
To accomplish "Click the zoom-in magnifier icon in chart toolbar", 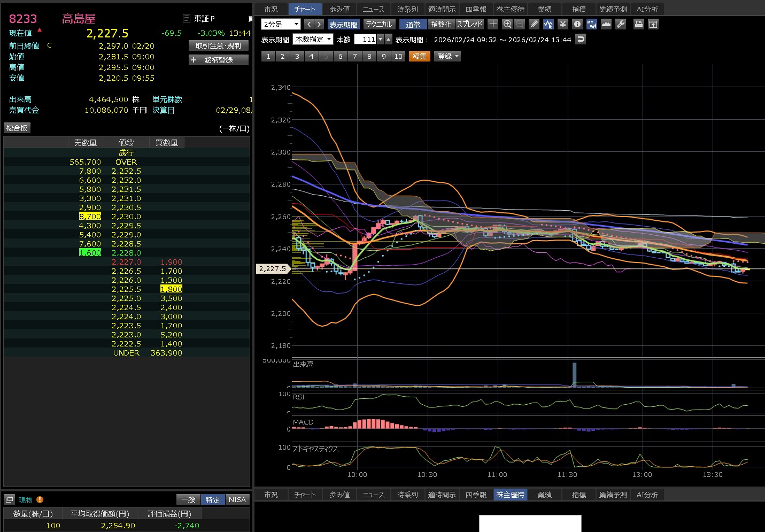I will pos(507,24).
